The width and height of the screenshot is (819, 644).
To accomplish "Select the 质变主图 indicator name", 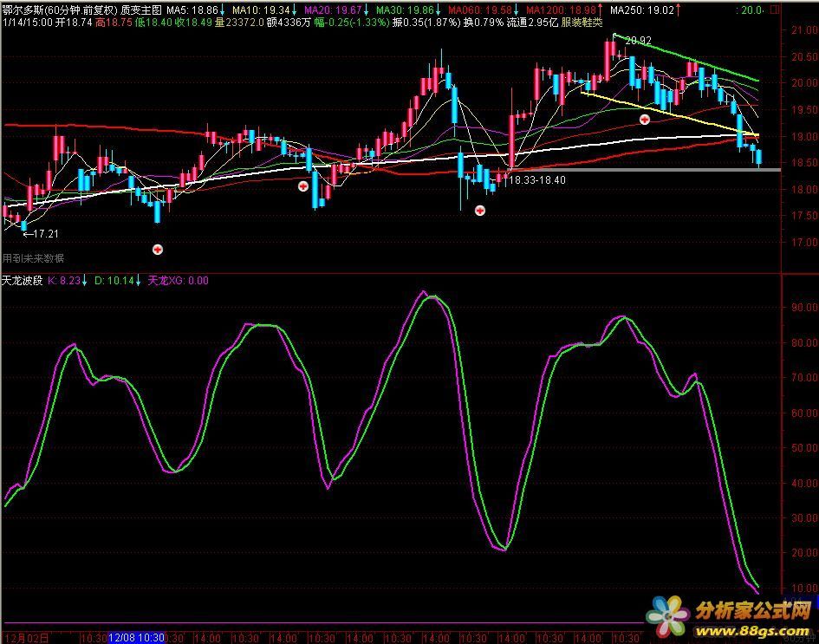I will [x=141, y=10].
